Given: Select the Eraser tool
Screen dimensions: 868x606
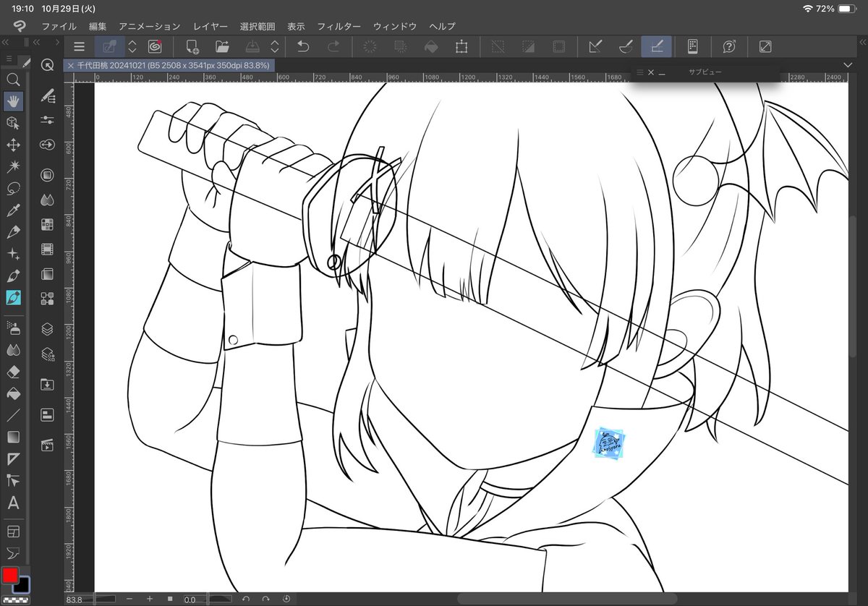Looking at the screenshot, I should click(x=12, y=372).
